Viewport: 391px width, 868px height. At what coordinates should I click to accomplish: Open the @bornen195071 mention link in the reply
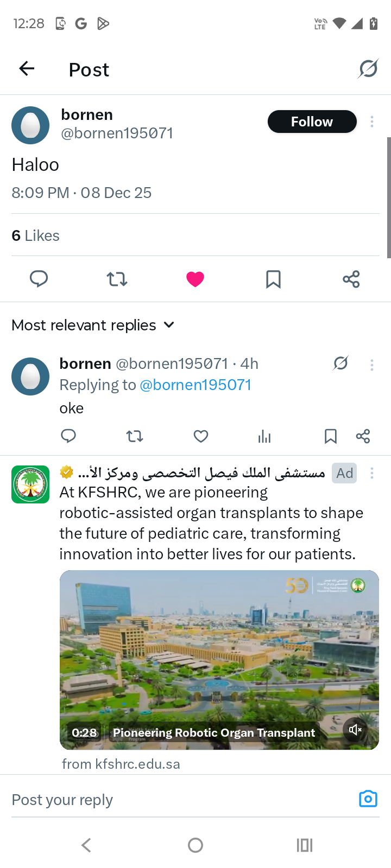pyautogui.click(x=195, y=385)
